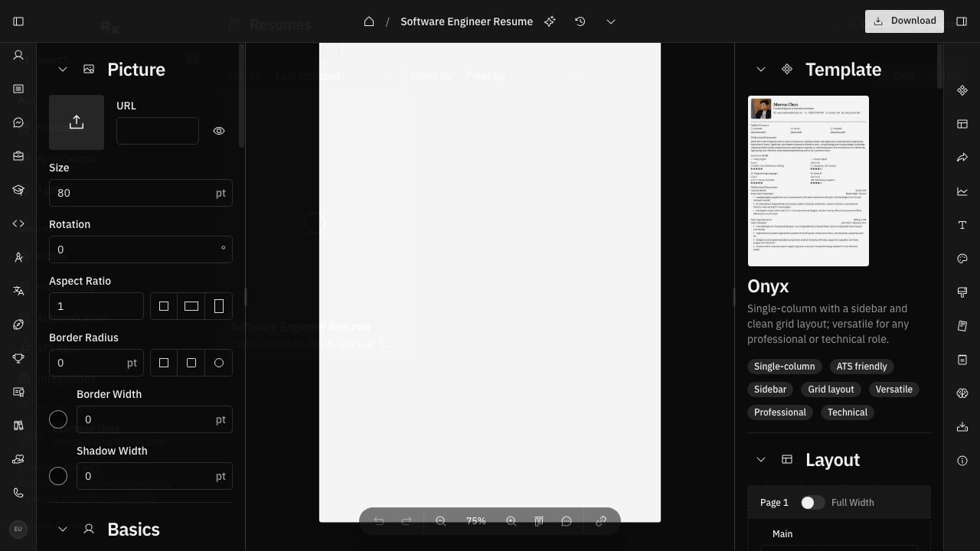Screen dimensions: 980x551
Task: Click the copy link icon in bottom toolbar
Action: click(x=601, y=521)
